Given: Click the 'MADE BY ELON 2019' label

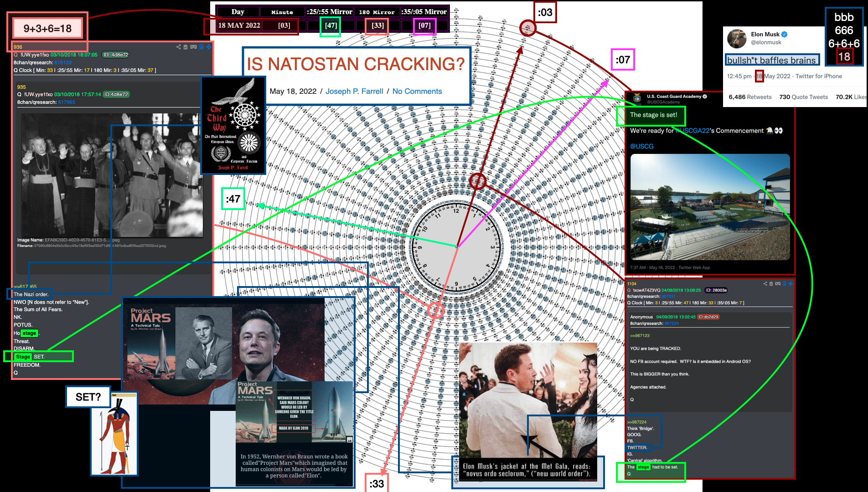Looking at the screenshot, I should pos(294,428).
